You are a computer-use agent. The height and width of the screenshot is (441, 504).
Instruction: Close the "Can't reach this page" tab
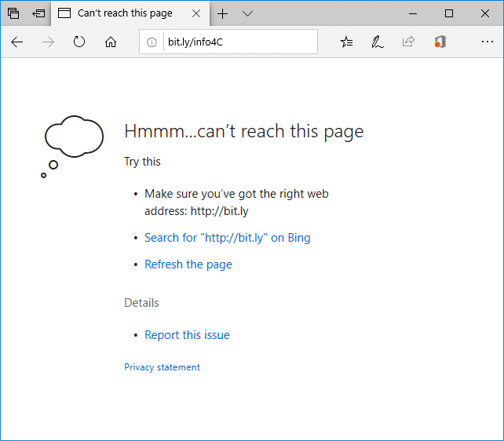pos(195,13)
